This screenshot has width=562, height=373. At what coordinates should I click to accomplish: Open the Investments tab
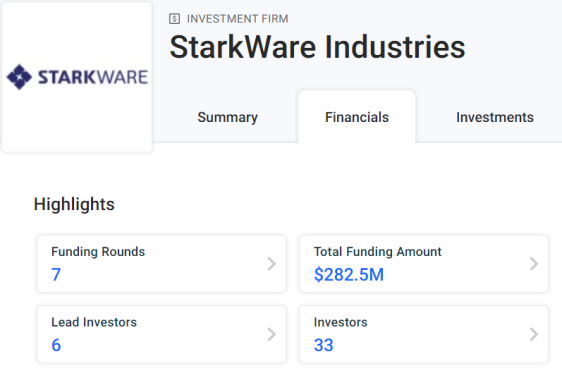click(x=495, y=117)
